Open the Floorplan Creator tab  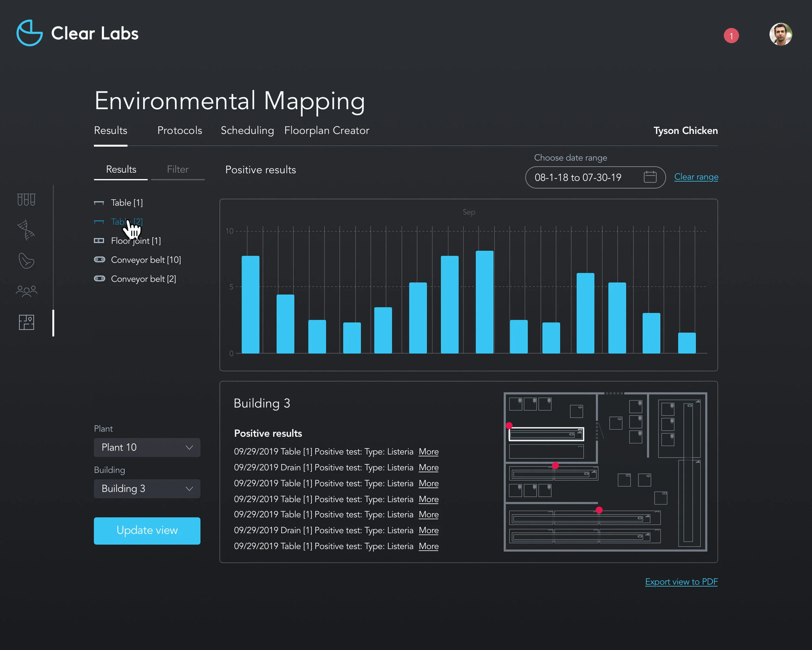pyautogui.click(x=326, y=130)
